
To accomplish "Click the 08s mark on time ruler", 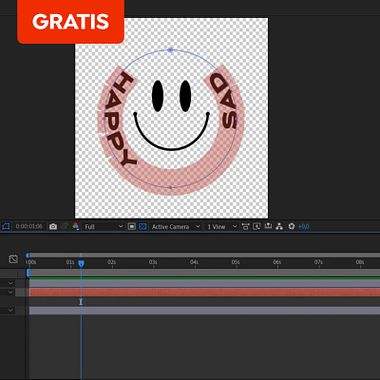I will [x=360, y=262].
